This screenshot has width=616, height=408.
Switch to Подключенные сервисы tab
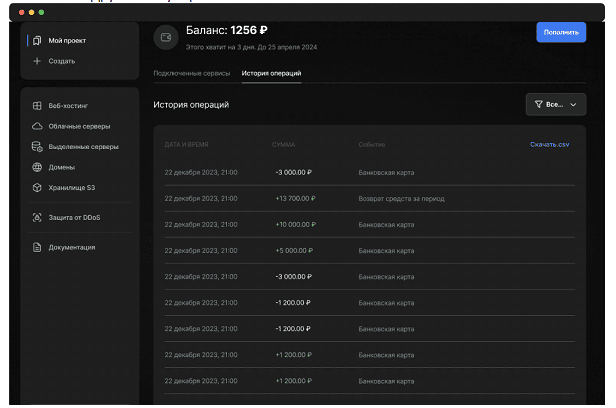[x=192, y=73]
